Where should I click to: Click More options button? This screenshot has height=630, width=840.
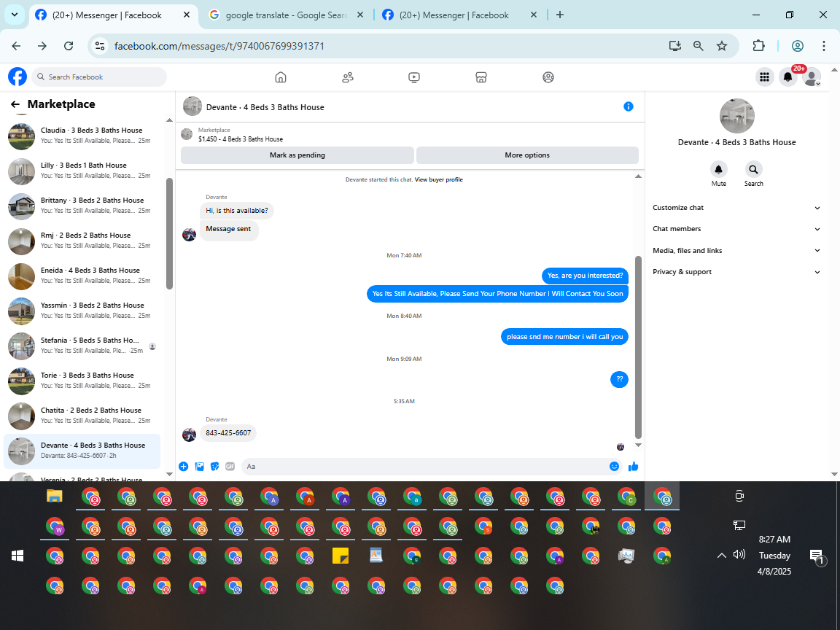coord(527,155)
